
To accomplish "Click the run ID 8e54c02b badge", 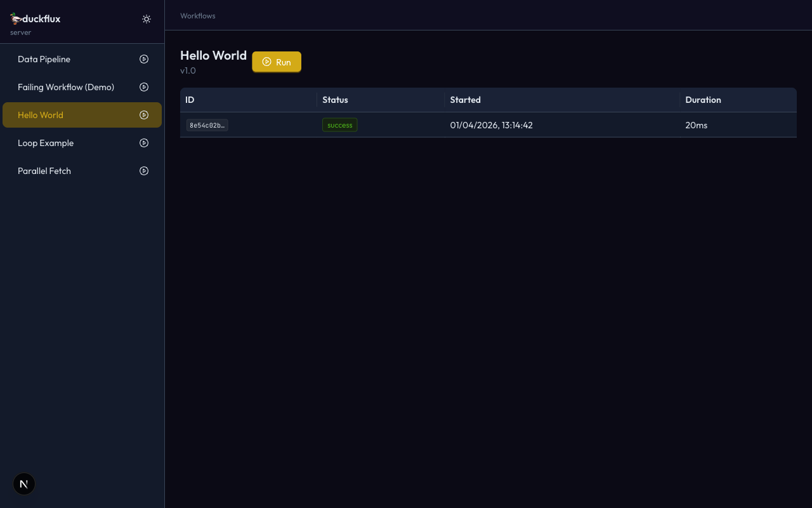I will click(206, 125).
